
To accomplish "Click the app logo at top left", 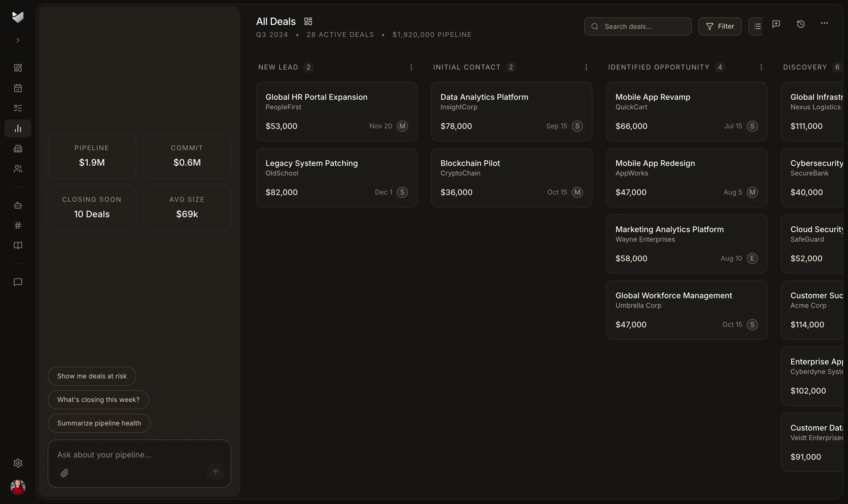I will (18, 17).
